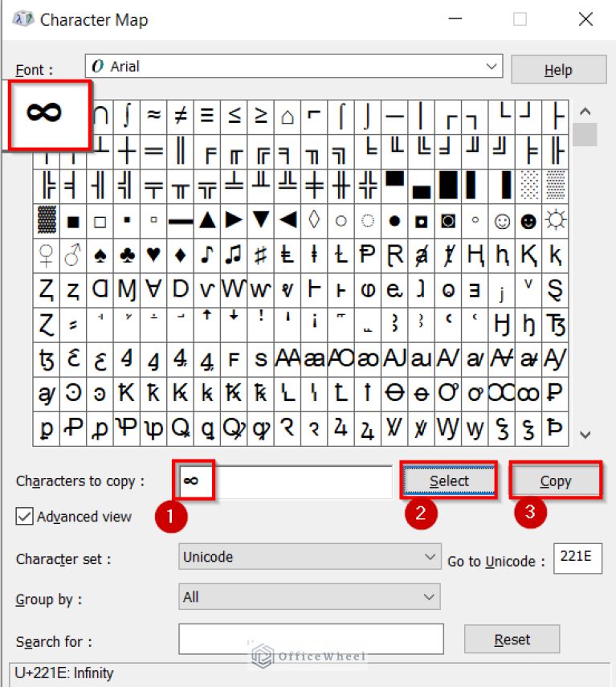Select the less-than-or-equal (≤) character
This screenshot has height=687, width=616.
click(234, 117)
